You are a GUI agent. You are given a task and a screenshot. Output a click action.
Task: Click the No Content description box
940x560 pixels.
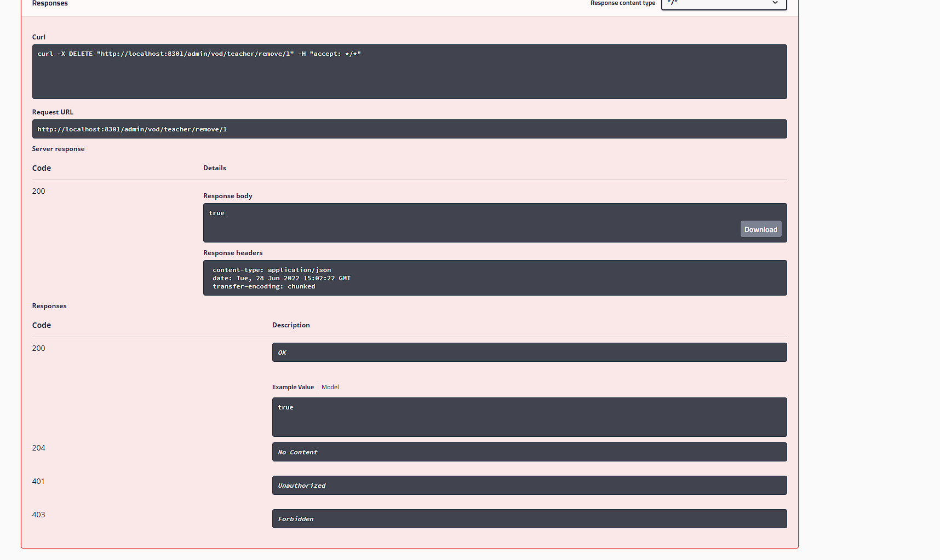[529, 452]
